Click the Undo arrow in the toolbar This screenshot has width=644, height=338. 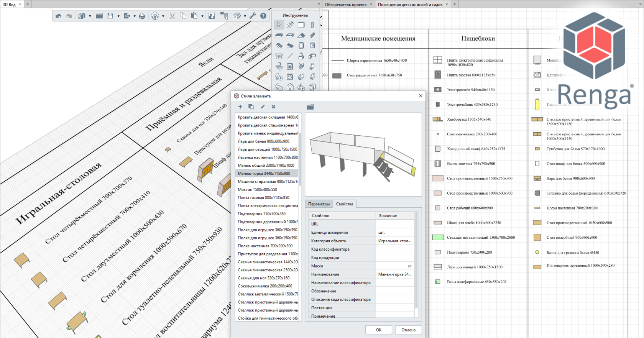point(58,16)
